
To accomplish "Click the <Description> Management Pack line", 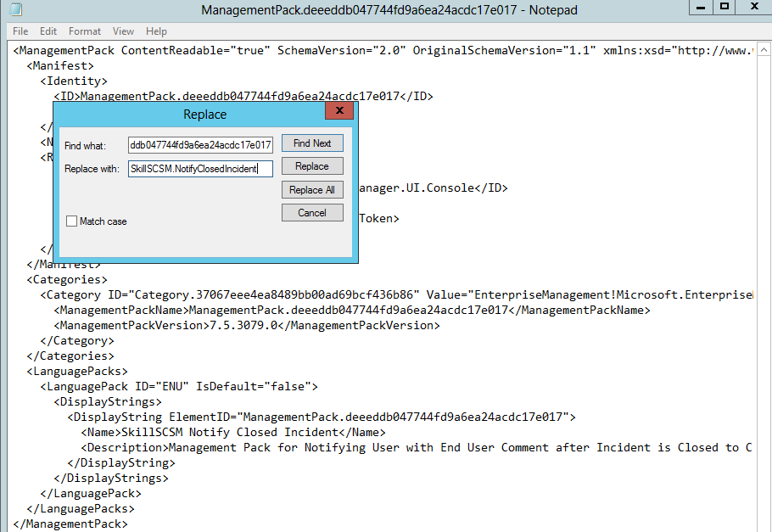I will click(417, 447).
